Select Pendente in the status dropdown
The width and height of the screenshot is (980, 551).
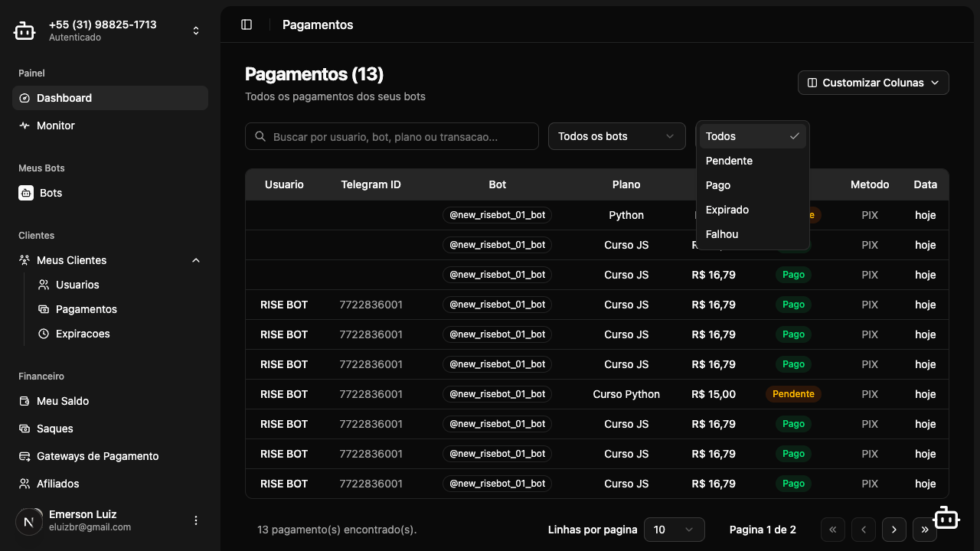tap(753, 161)
